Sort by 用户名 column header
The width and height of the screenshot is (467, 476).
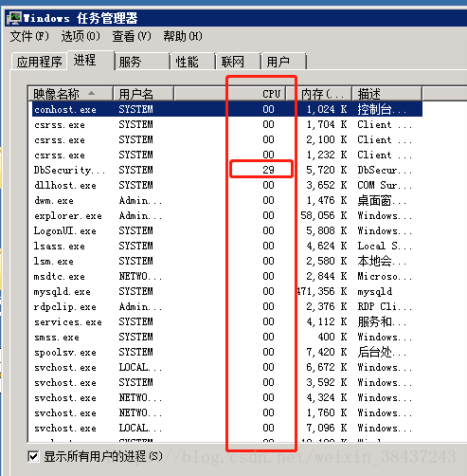click(x=143, y=94)
